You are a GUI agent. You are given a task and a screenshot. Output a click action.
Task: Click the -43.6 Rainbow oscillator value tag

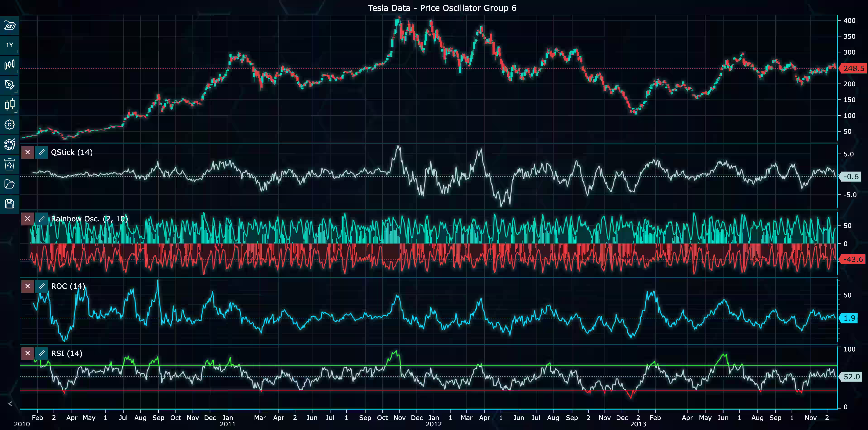pos(853,260)
